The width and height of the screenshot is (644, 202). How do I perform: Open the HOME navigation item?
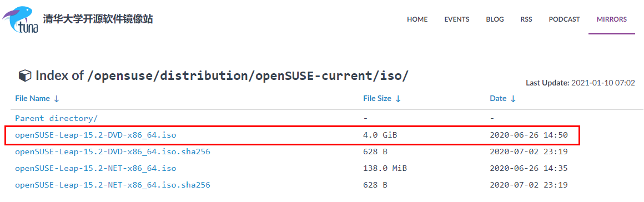417,19
